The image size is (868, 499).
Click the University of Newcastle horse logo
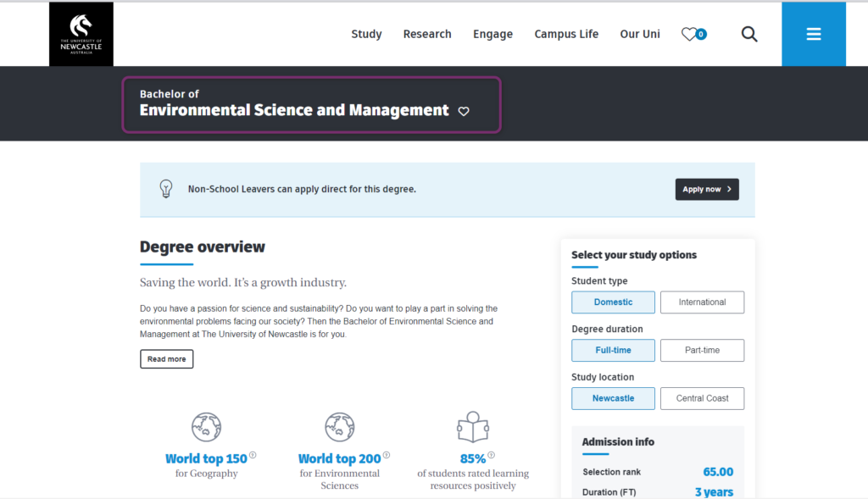[81, 34]
